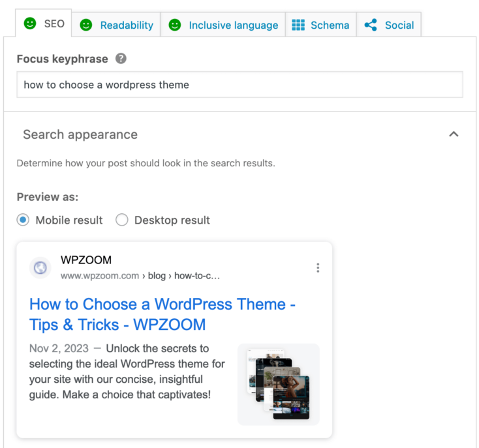Switch to the SEO tab
Image resolution: width=479 pixels, height=448 pixels.
[43, 23]
